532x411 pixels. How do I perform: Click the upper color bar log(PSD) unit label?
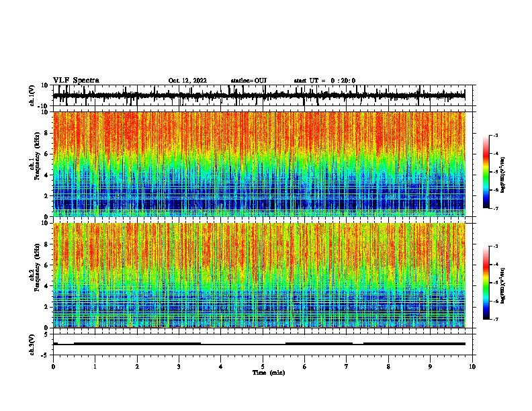502,175
